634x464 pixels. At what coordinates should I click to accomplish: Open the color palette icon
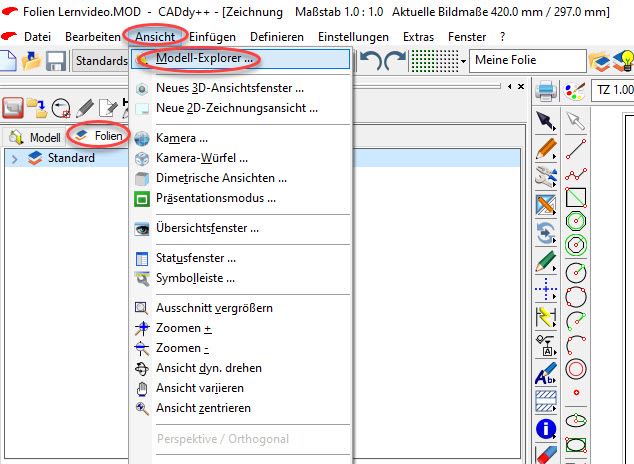[575, 91]
